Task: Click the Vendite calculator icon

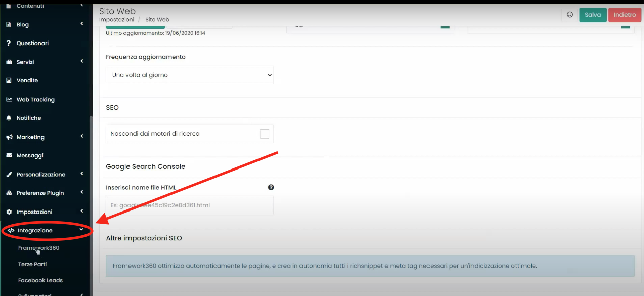Action: pos(9,80)
